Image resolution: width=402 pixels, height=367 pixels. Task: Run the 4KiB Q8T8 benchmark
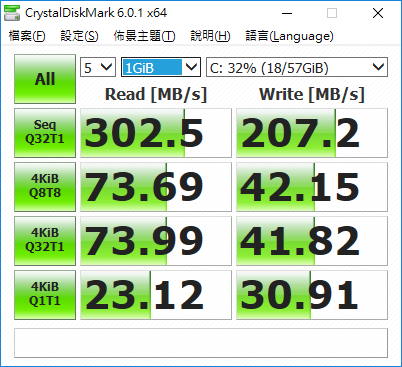click(x=45, y=187)
